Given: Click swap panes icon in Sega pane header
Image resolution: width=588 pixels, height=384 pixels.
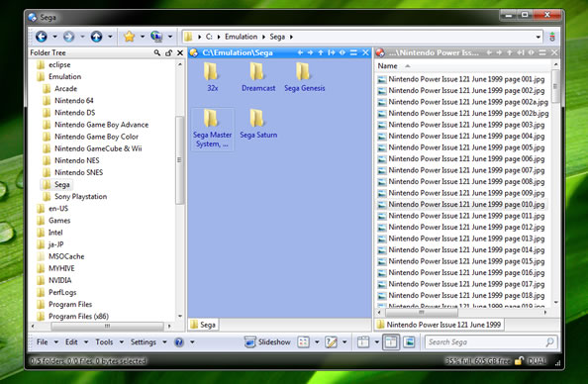Looking at the screenshot, I should 342,52.
